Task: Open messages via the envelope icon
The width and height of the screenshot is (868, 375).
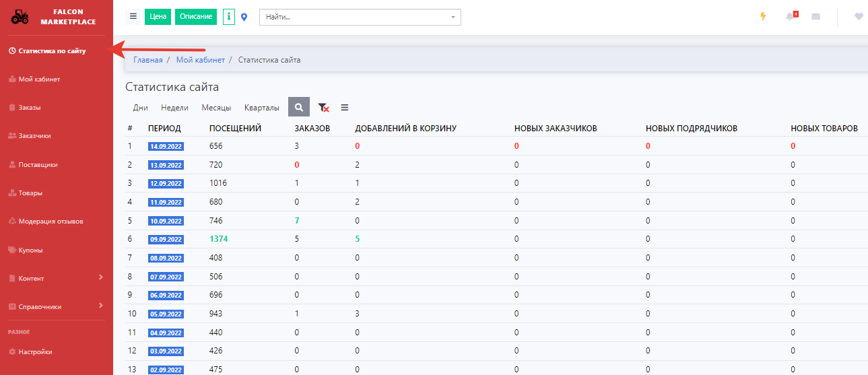Action: 816,17
